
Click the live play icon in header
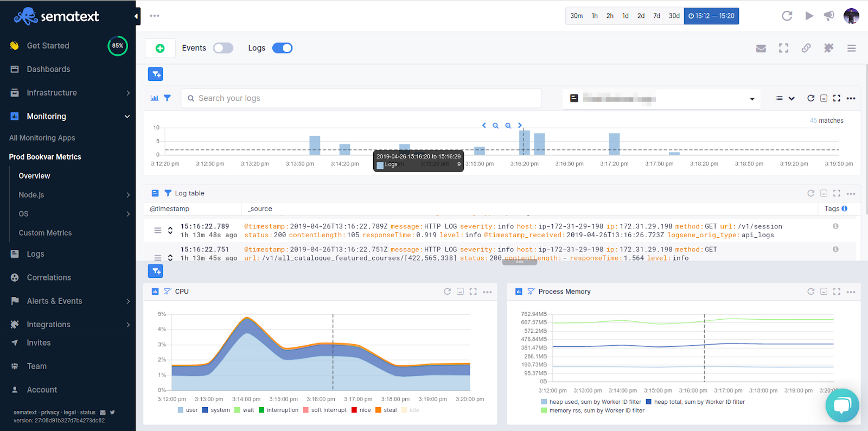(809, 16)
